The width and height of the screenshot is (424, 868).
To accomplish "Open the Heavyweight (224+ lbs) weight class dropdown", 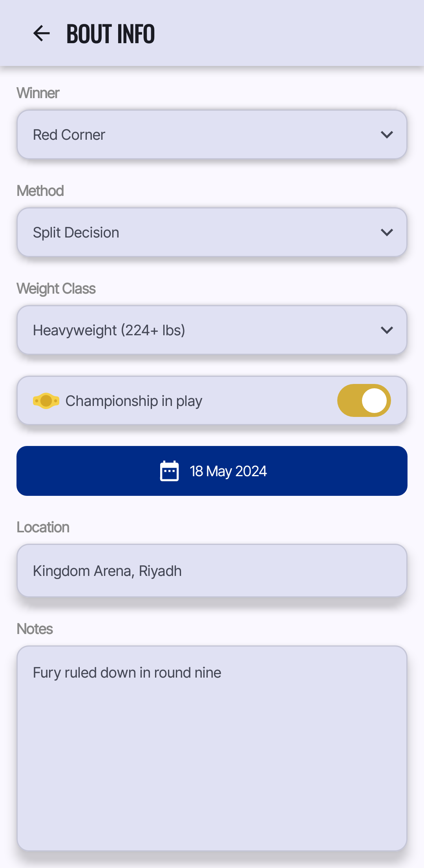I will tap(204, 330).
